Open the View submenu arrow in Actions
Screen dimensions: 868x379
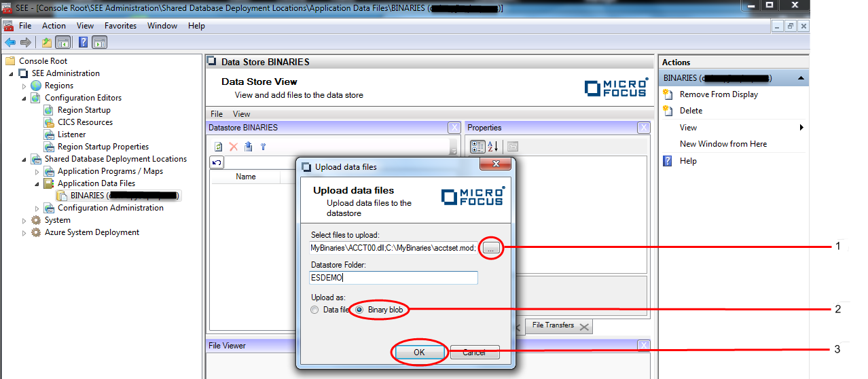801,128
